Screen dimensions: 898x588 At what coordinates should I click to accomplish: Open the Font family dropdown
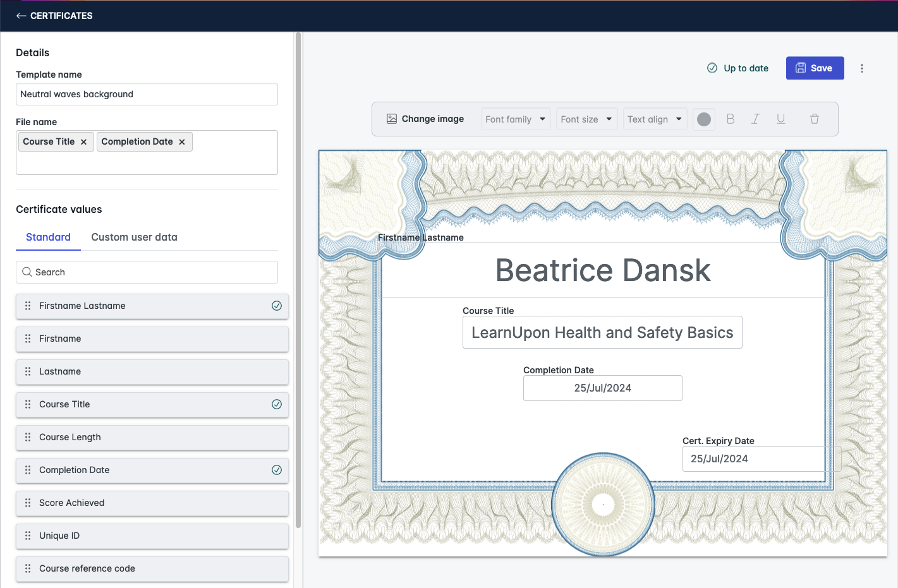[516, 119]
